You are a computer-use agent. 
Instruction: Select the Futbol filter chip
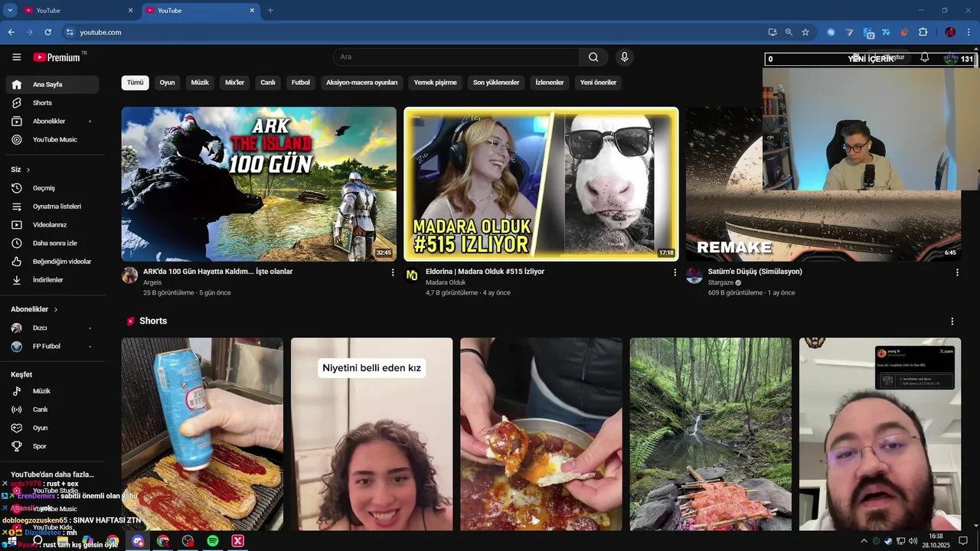tap(301, 83)
